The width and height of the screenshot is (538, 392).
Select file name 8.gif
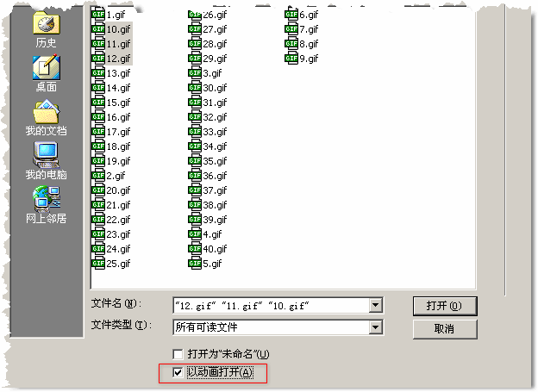(x=309, y=44)
